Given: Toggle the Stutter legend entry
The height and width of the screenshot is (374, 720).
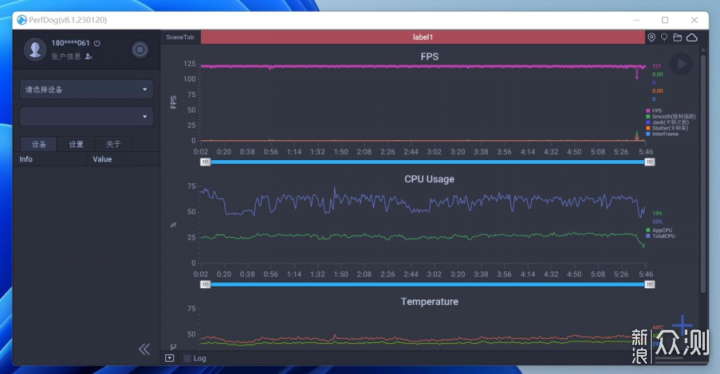Looking at the screenshot, I should [667, 128].
